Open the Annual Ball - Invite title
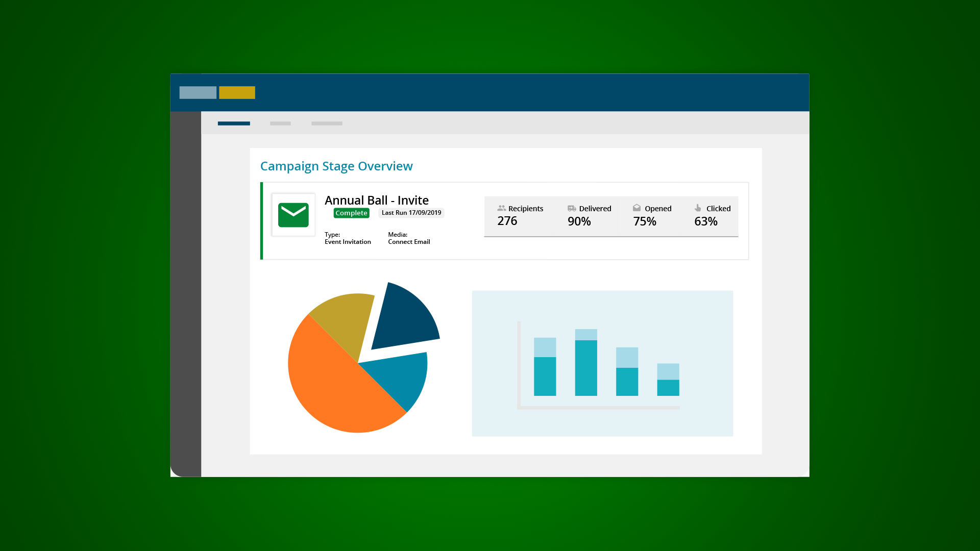 coord(376,200)
